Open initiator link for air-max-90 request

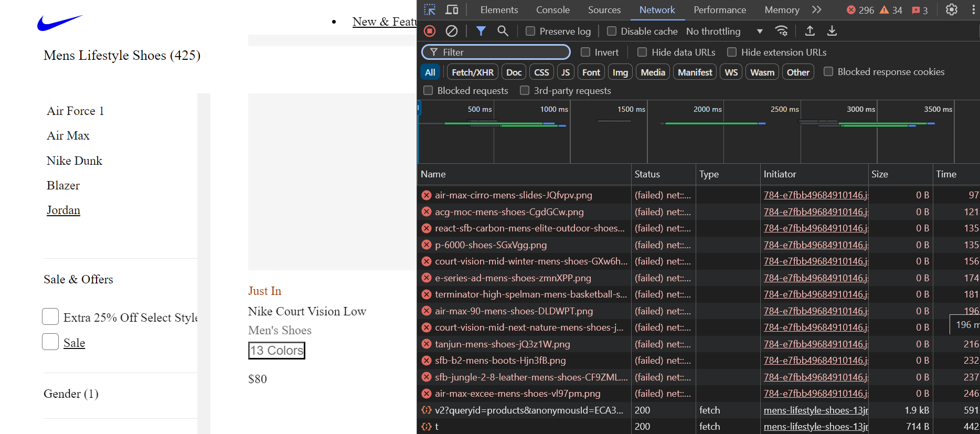point(816,311)
